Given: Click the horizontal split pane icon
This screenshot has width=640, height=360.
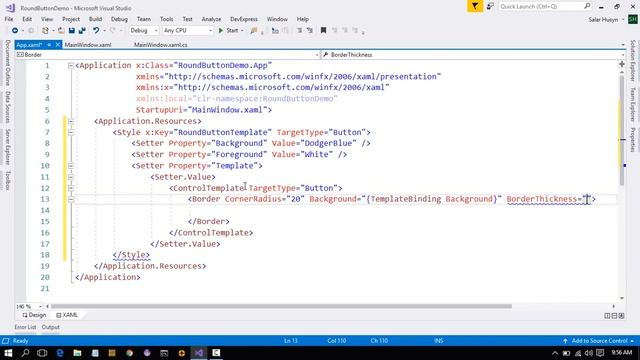Looking at the screenshot, I should coord(614,316).
